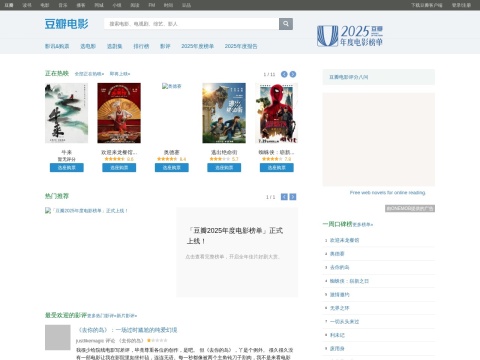Open 选剧集 navigation tab
Screen dimensions: 480x360
114,46
